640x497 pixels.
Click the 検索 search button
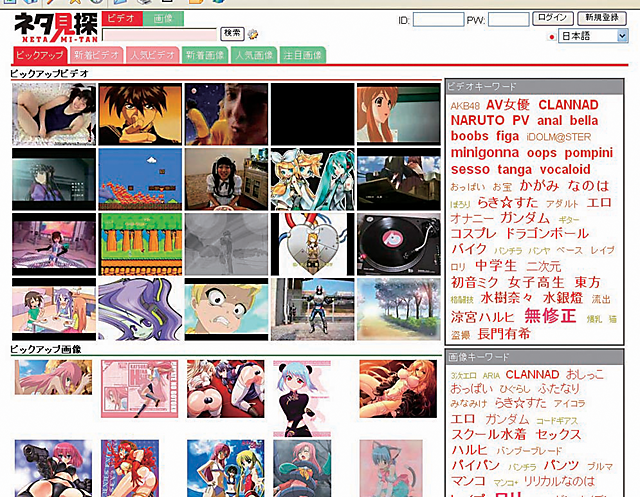(232, 34)
